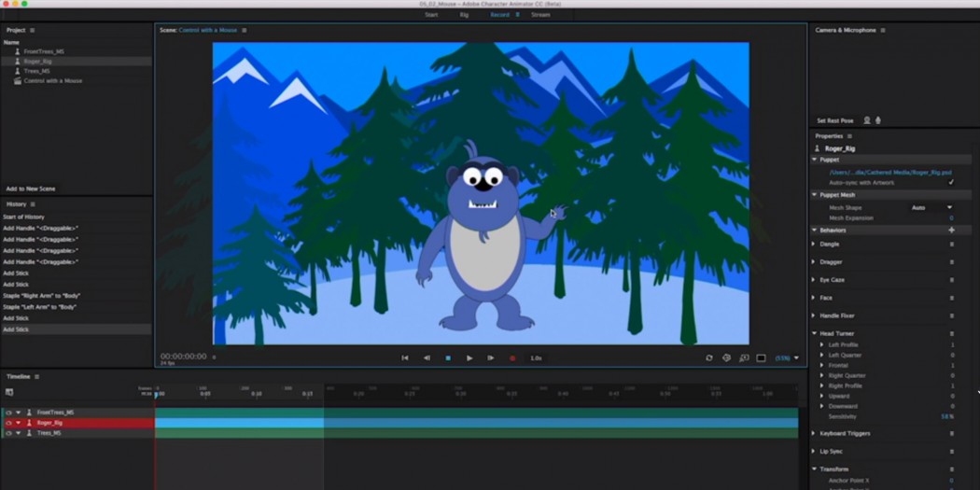Click the red Record button

pos(512,358)
